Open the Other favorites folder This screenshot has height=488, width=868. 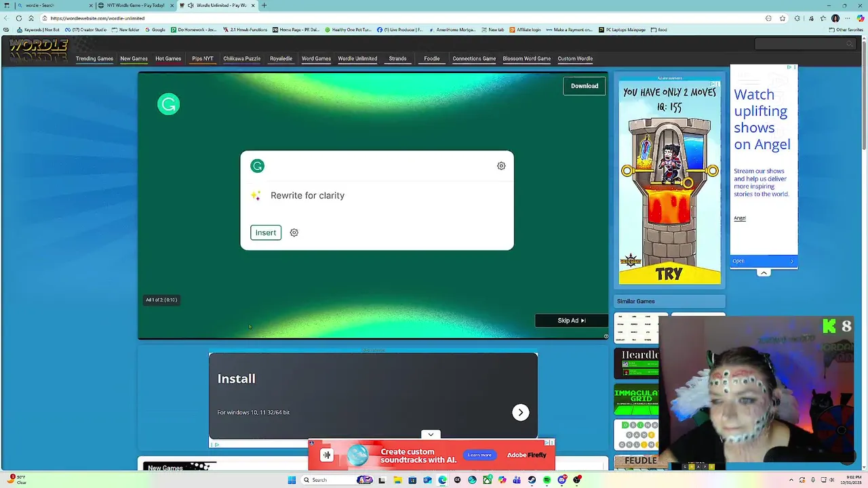[x=846, y=30]
